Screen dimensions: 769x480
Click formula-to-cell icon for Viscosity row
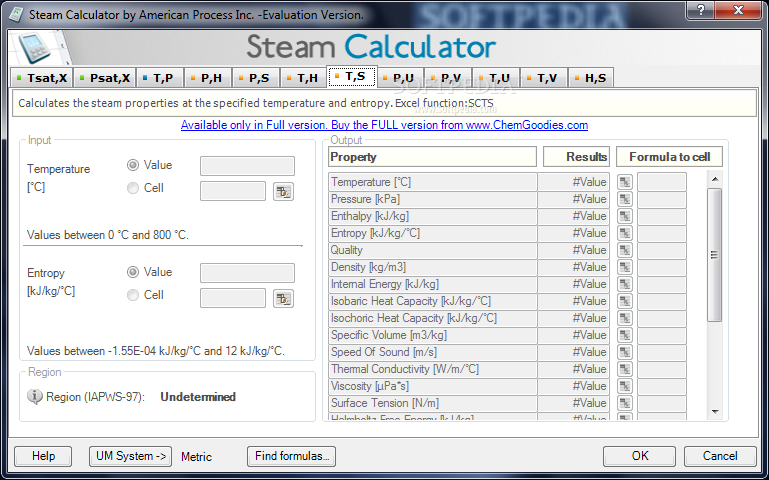[x=624, y=386]
